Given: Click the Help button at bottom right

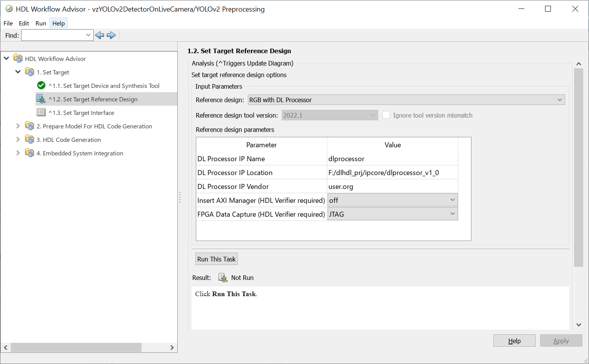Looking at the screenshot, I should coord(514,341).
